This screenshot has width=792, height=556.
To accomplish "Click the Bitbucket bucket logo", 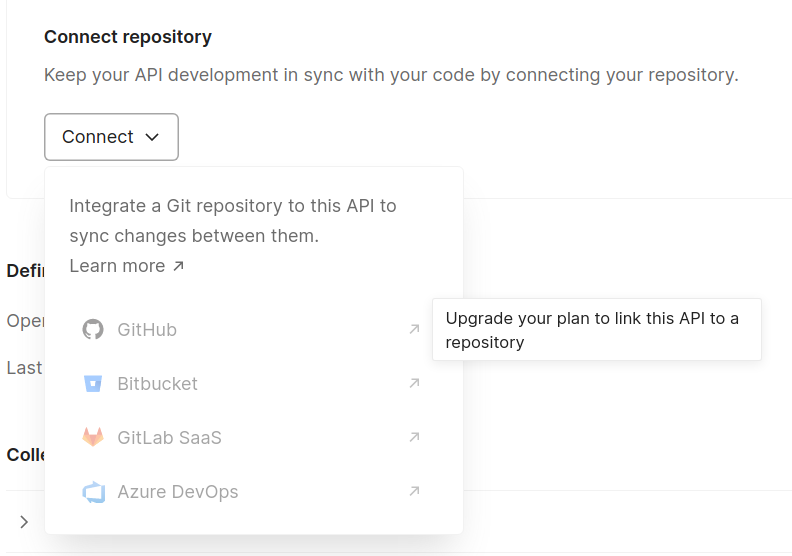I will pyautogui.click(x=93, y=384).
